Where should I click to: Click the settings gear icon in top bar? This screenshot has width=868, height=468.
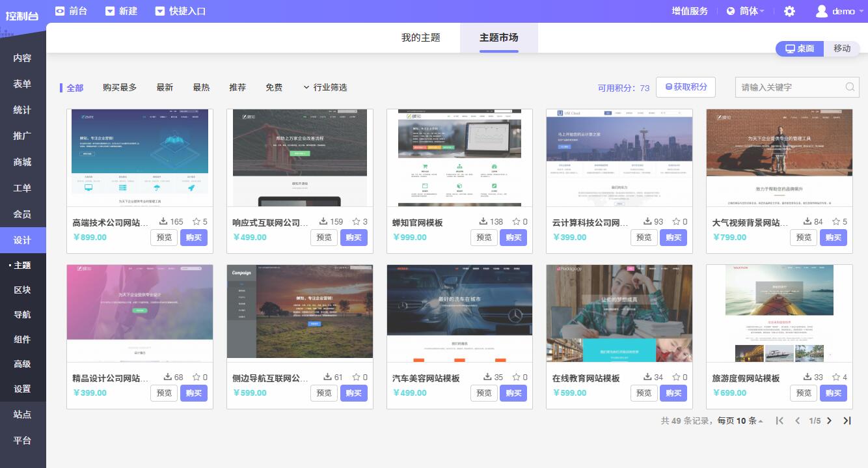tap(789, 11)
